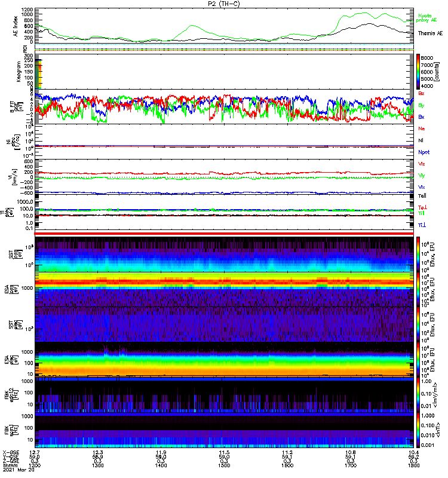Click the Y-GSE value "58.9"

tap(98, 457)
